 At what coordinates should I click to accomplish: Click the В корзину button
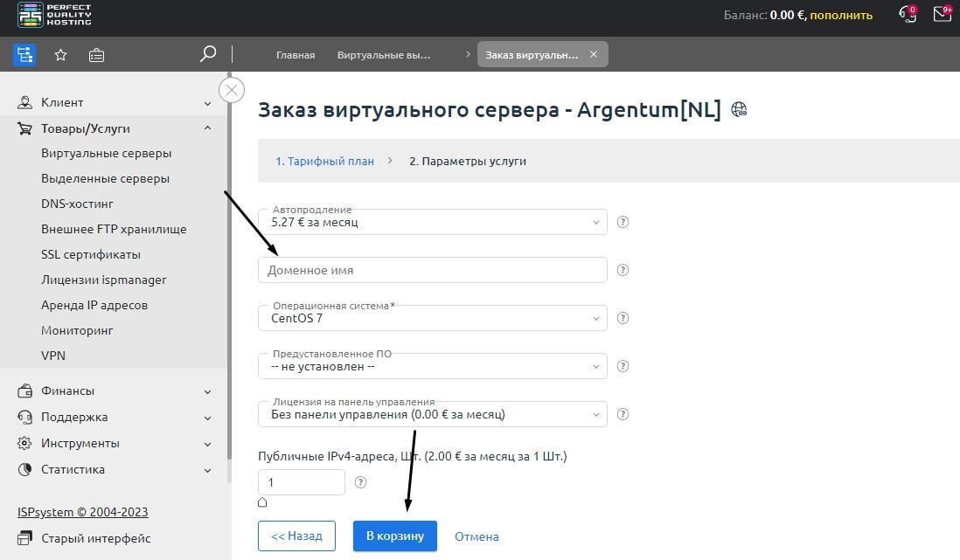tap(394, 536)
